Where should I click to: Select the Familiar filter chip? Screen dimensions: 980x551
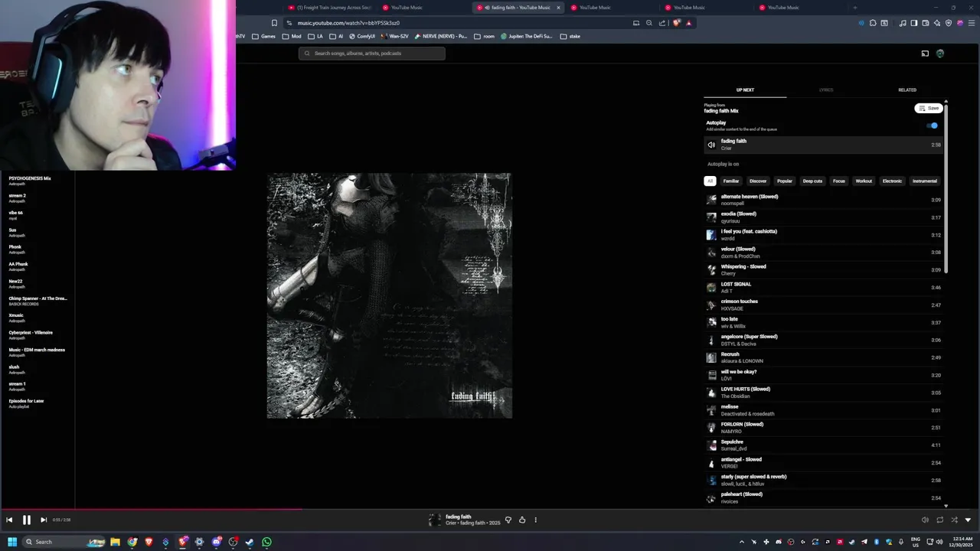(x=731, y=181)
